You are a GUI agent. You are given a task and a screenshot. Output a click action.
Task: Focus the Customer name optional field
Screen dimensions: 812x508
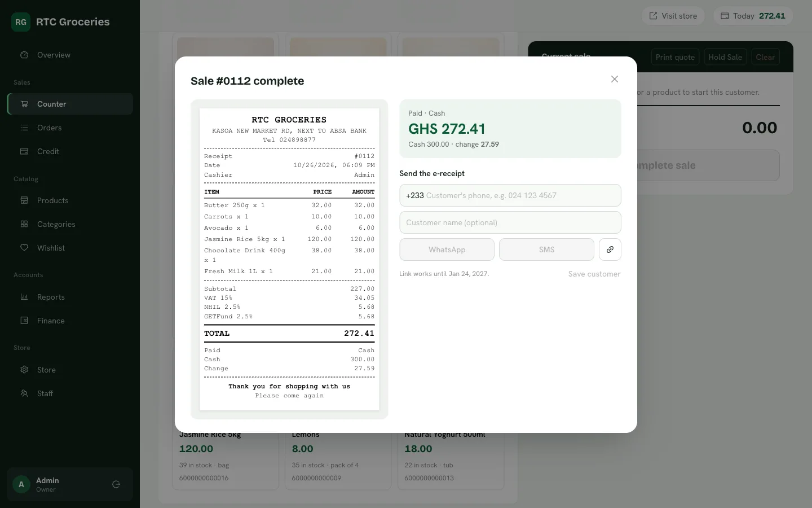pyautogui.click(x=510, y=222)
